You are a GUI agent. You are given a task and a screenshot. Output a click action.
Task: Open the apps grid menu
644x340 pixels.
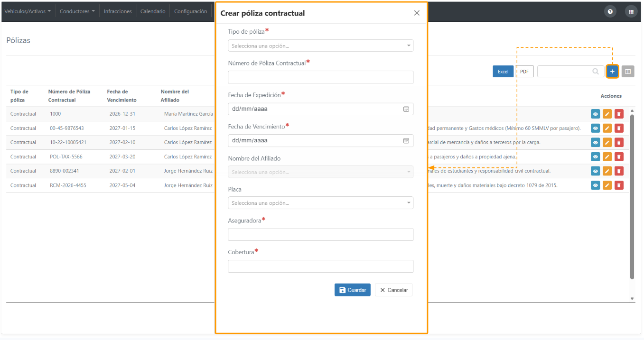[631, 11]
